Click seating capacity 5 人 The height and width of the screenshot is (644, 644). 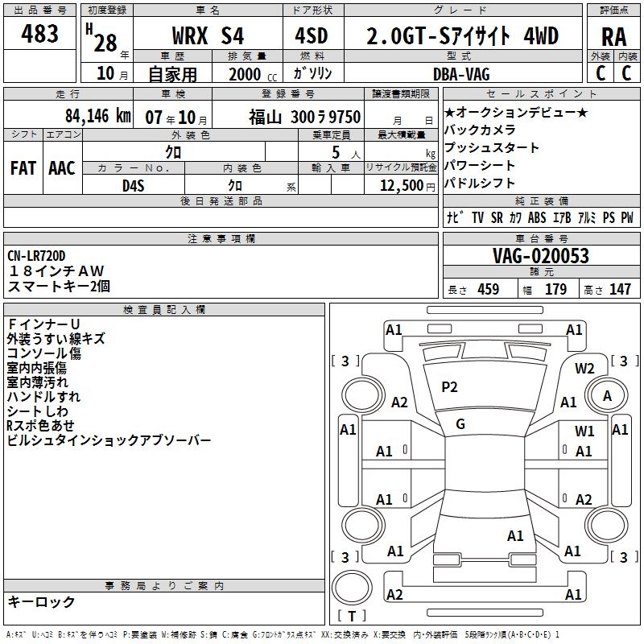pos(346,153)
